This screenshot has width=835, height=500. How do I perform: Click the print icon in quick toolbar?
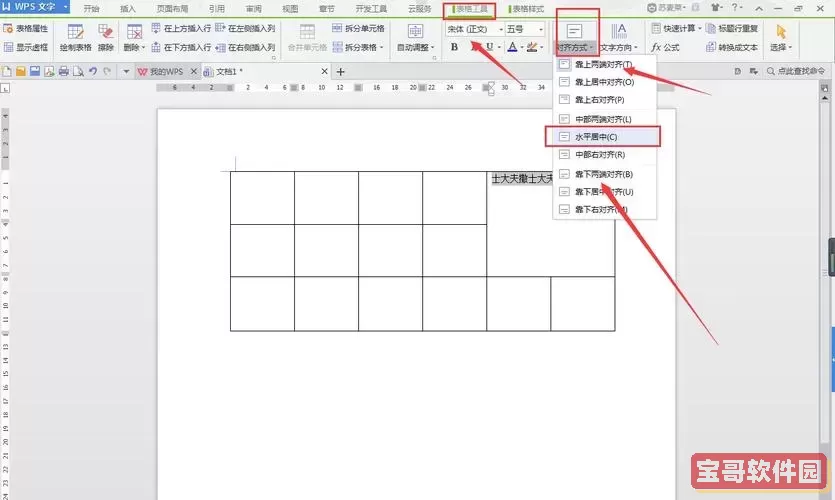64,71
